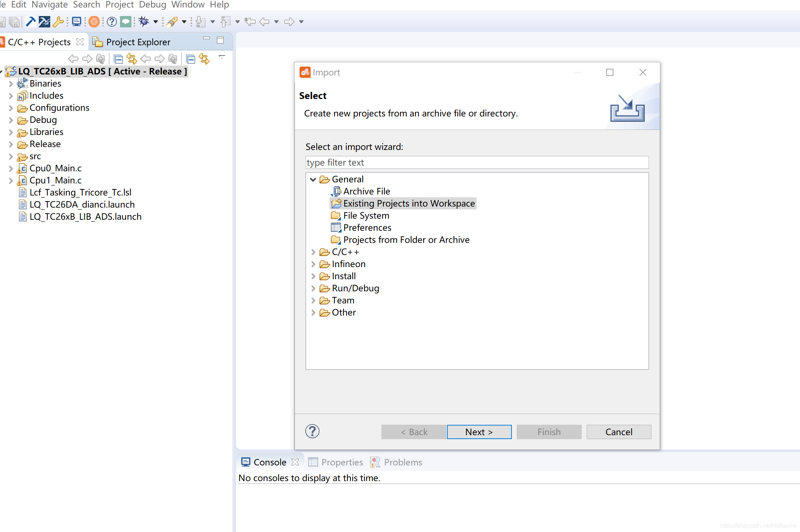Click the help question mark icon
The image size is (800, 532).
pyautogui.click(x=312, y=431)
